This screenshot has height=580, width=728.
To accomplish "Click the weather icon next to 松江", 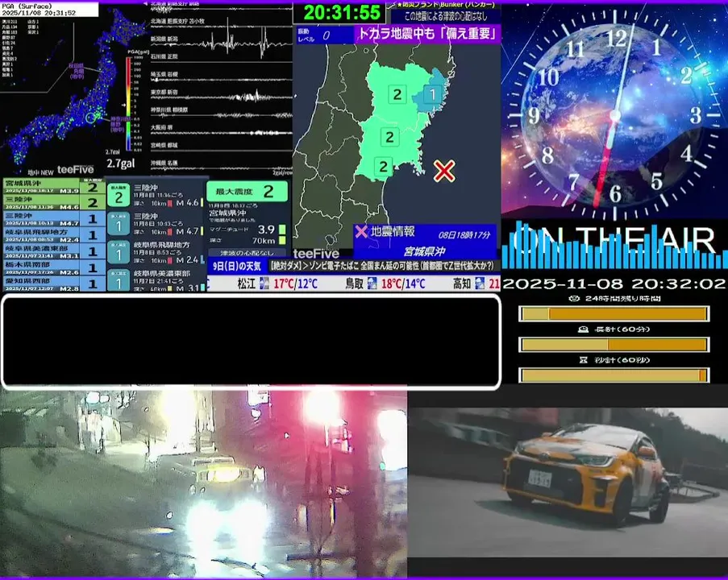I will pyautogui.click(x=264, y=283).
